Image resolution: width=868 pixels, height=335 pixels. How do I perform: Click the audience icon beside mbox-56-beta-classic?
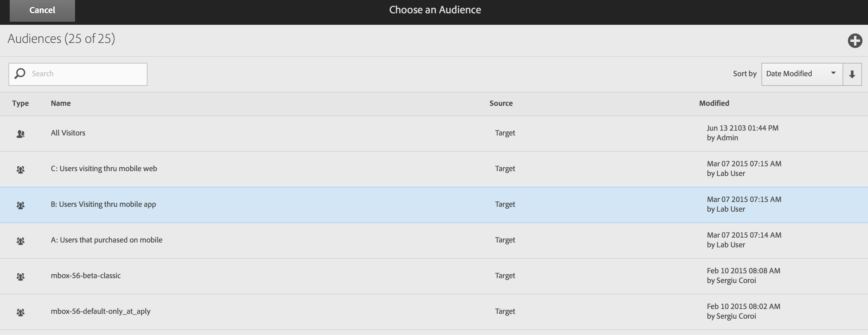pos(21,276)
